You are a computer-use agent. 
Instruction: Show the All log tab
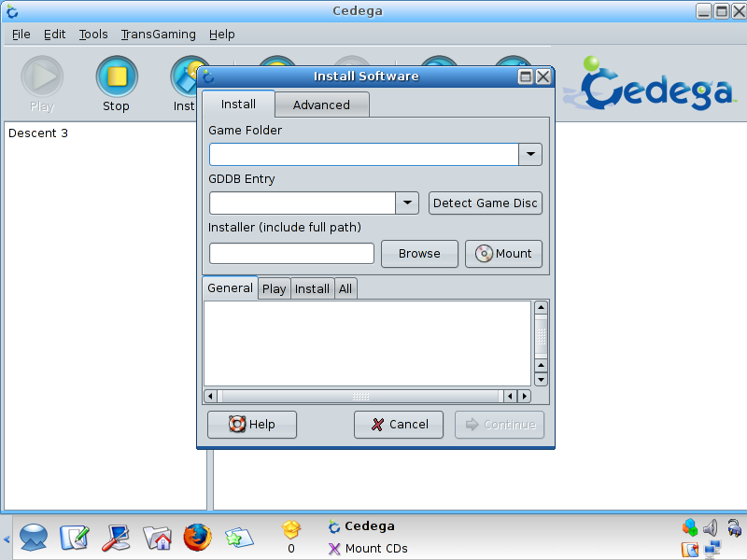345,289
